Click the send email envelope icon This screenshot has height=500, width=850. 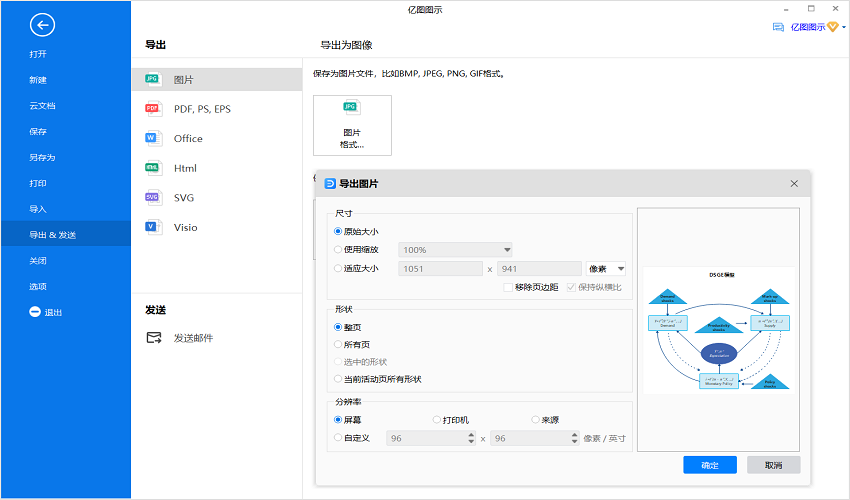coord(154,338)
